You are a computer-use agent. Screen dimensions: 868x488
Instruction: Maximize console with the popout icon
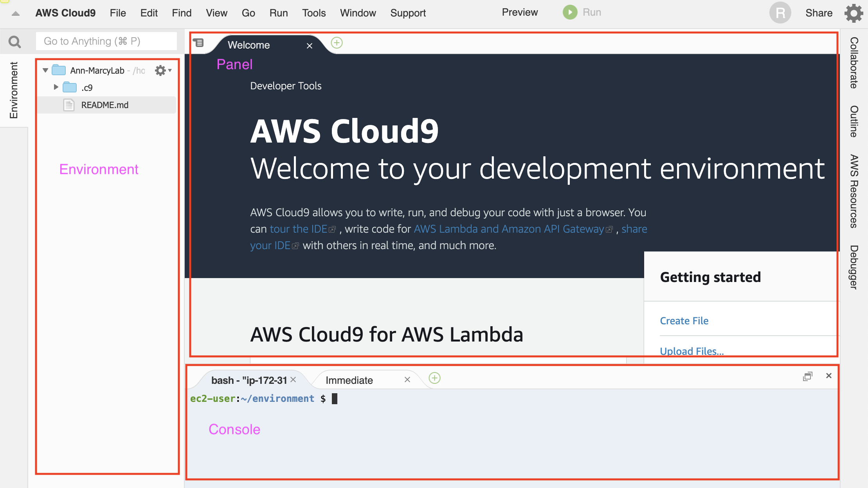point(807,376)
